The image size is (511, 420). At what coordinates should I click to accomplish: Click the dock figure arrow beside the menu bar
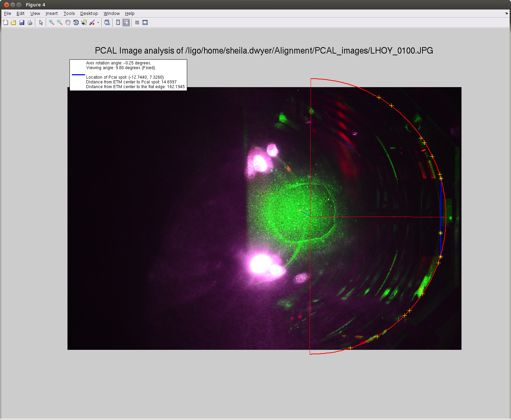[x=507, y=14]
